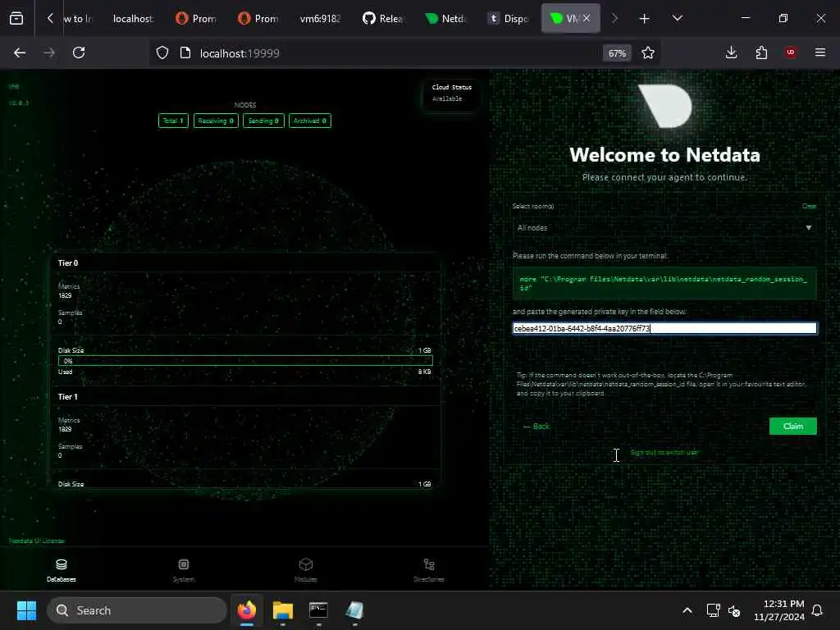Switch to the vm6:9182 tab

pos(321,19)
